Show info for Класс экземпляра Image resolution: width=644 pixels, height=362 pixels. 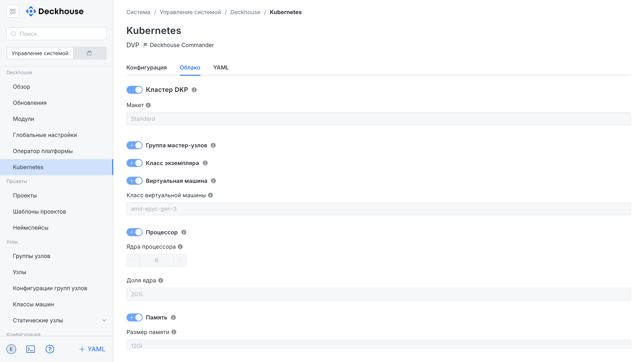coord(205,163)
